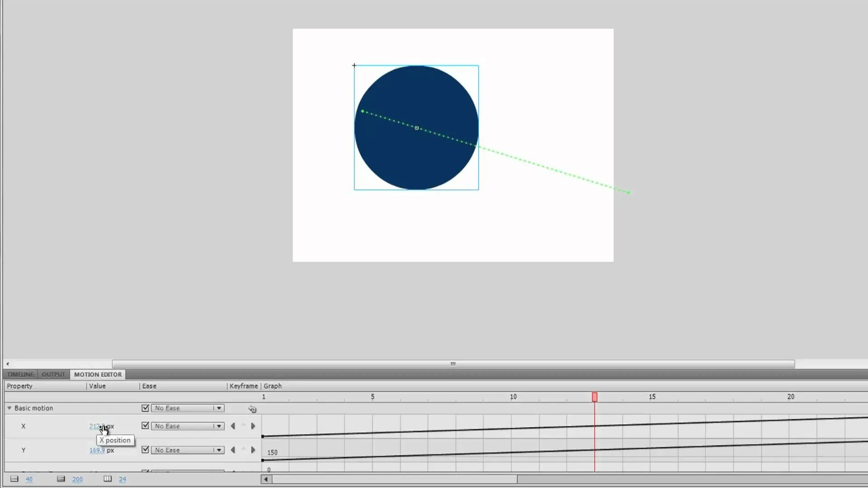Go to previous keyframe for Y property
The height and width of the screenshot is (488, 868).
(x=233, y=450)
